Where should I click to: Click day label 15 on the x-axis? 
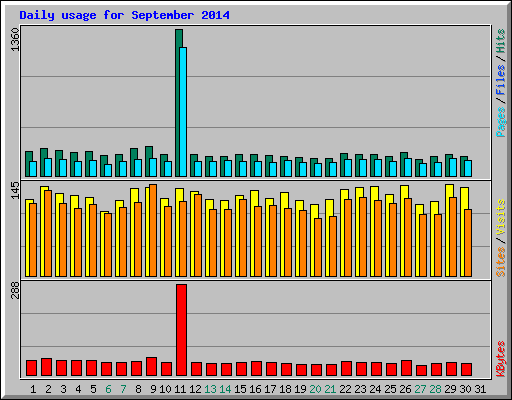[240, 389]
